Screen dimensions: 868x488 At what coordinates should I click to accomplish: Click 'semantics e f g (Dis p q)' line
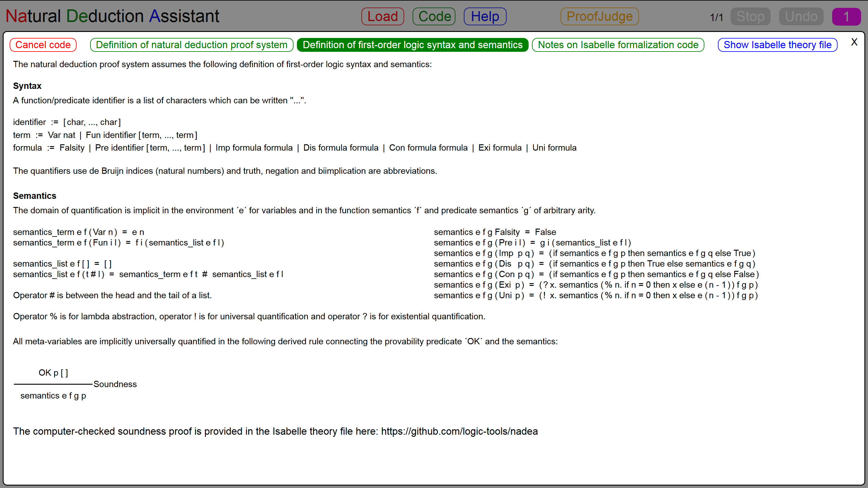coord(595,264)
